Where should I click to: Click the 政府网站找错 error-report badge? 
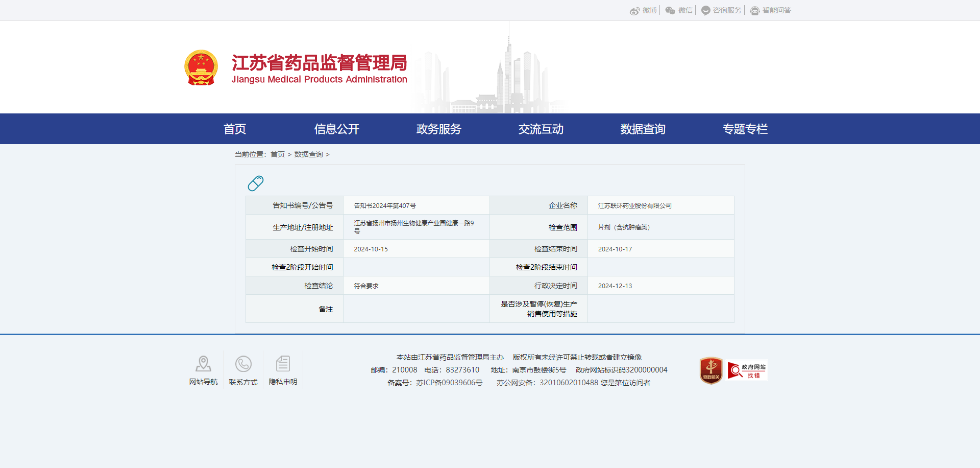[747, 370]
